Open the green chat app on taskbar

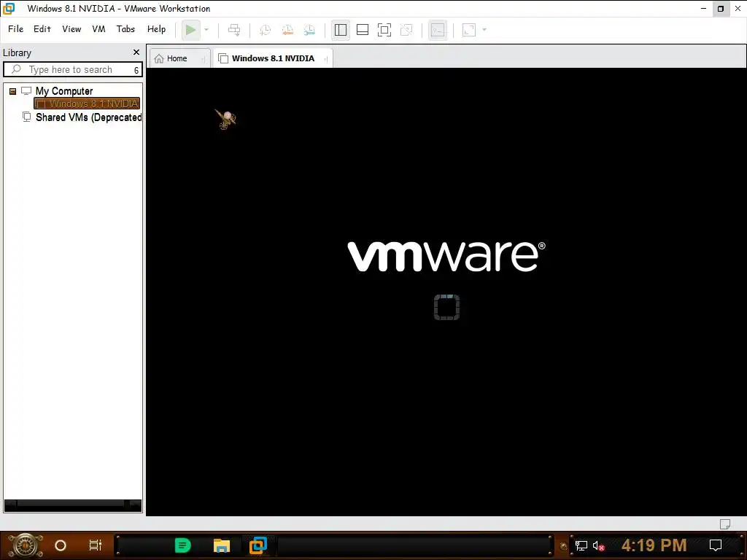pyautogui.click(x=183, y=545)
